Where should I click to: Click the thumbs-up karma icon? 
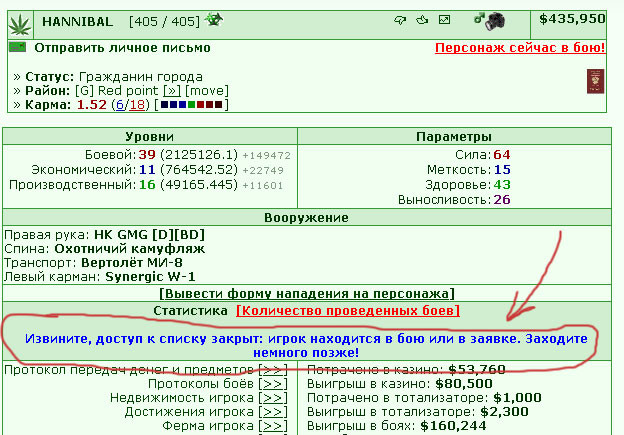[422, 20]
